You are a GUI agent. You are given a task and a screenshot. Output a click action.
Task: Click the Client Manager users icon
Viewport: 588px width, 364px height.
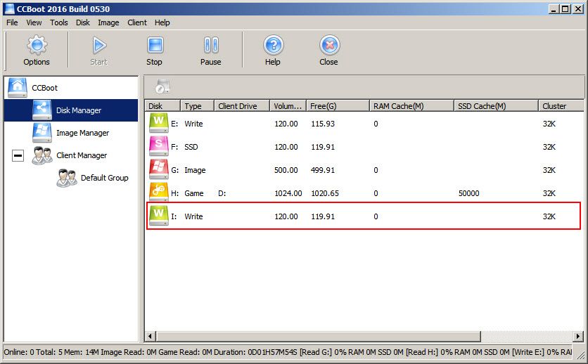(42, 155)
